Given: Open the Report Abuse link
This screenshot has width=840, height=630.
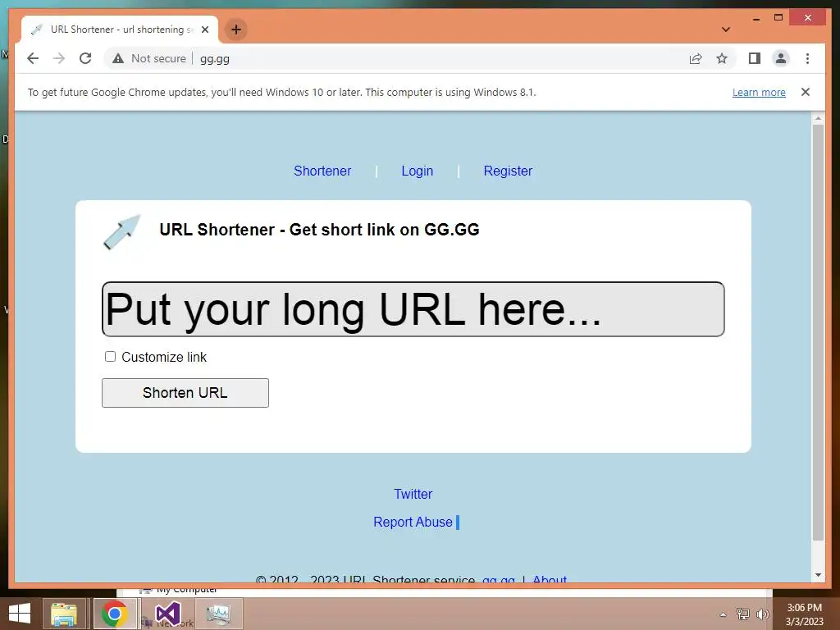Looking at the screenshot, I should tap(413, 522).
